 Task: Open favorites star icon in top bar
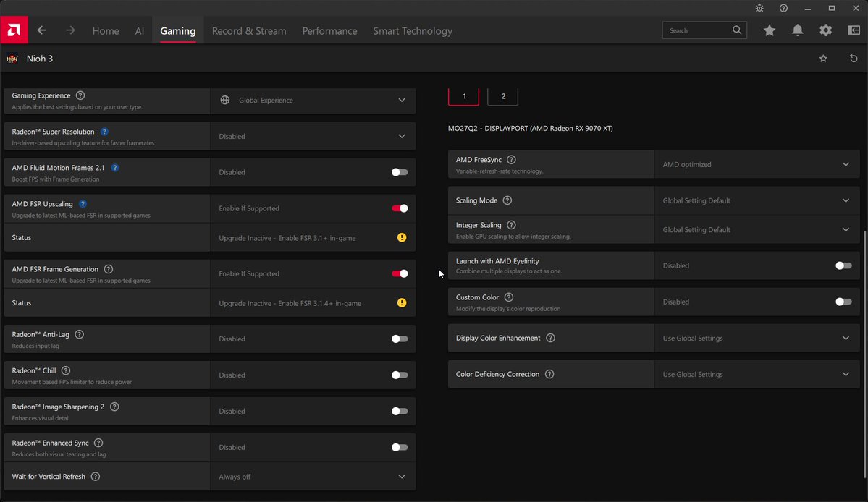[x=770, y=30]
